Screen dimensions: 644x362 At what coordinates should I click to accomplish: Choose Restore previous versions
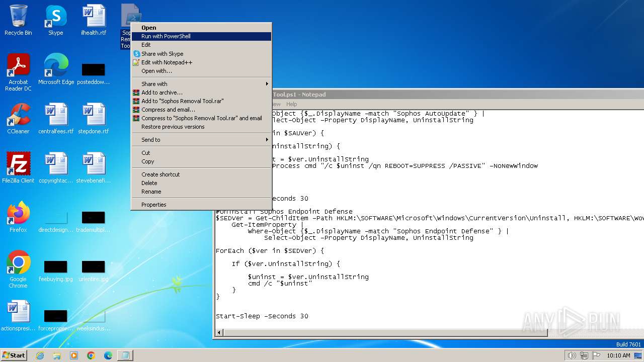pyautogui.click(x=201, y=127)
